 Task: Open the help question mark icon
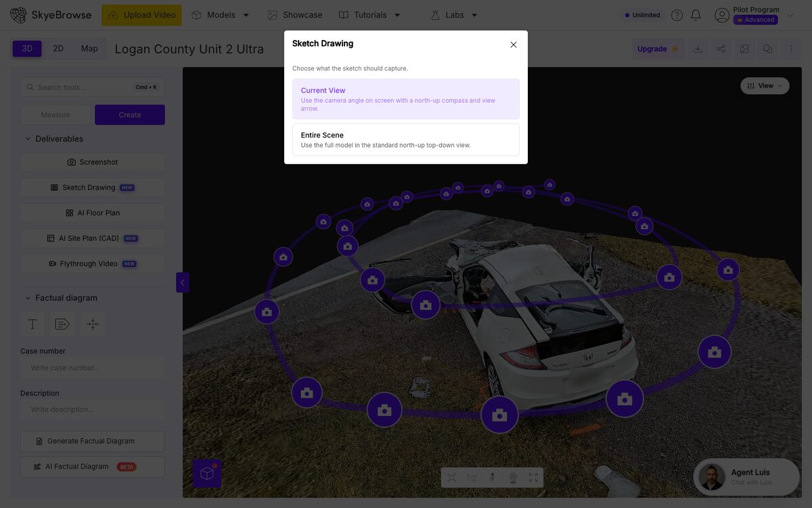677,15
